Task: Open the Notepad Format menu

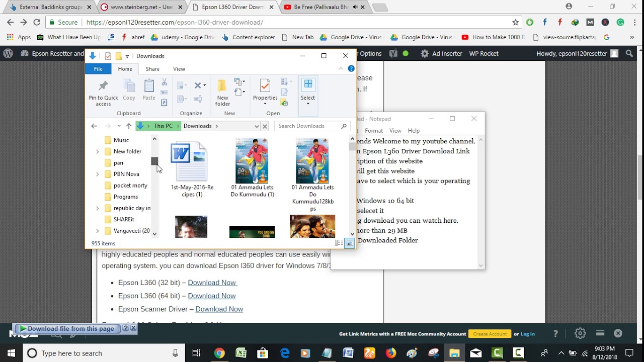Action: (x=374, y=131)
